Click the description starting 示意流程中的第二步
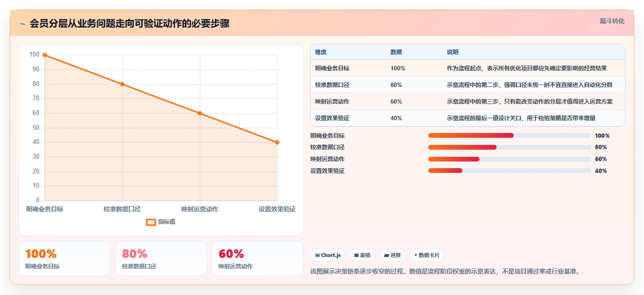The image size is (644, 295). [529, 85]
